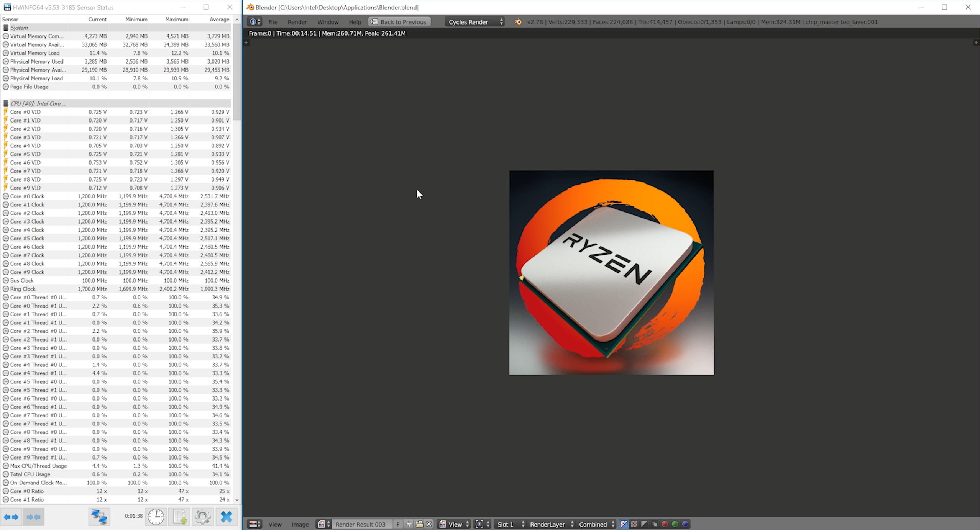Viewport: 980px width, 530px height.
Task: Open image editor type selector at bottom
Action: pyautogui.click(x=255, y=524)
